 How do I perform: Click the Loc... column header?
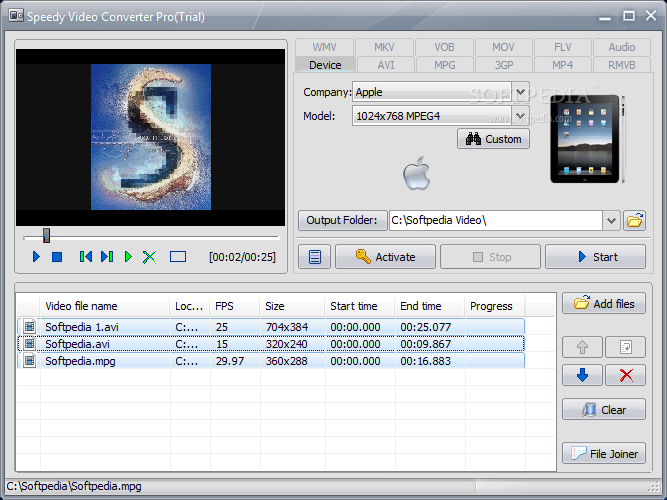pyautogui.click(x=190, y=306)
